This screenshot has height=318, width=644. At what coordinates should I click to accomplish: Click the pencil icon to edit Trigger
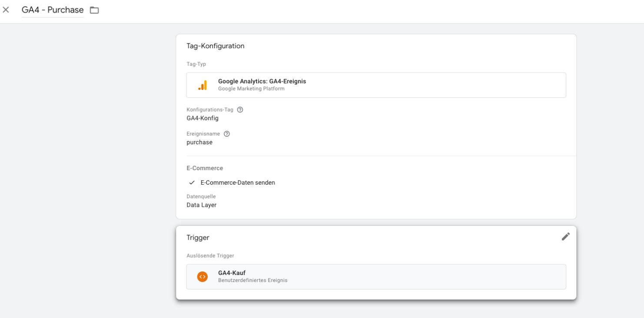(565, 236)
